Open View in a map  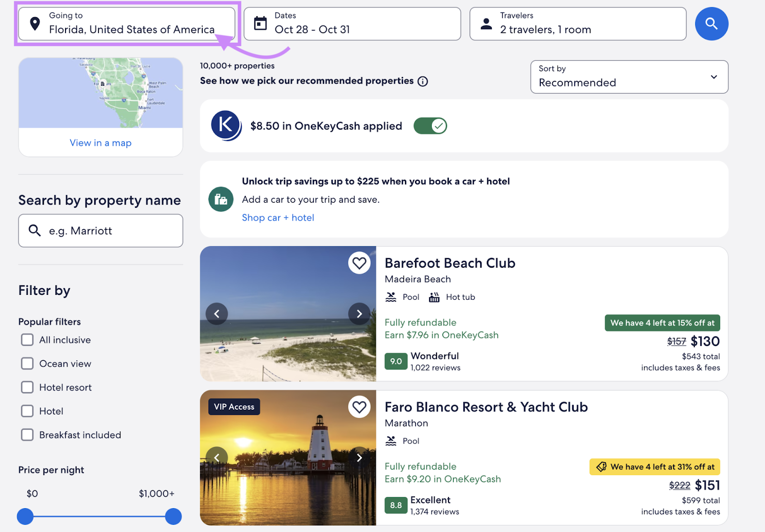[x=100, y=142]
